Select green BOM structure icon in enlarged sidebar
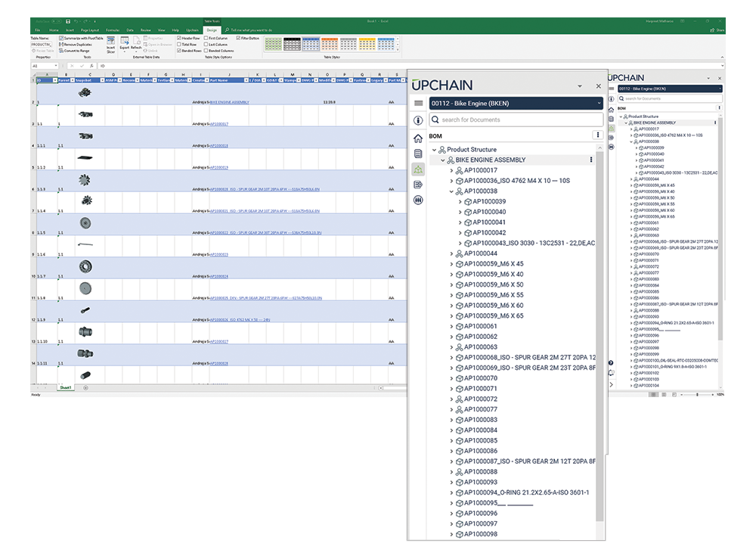This screenshot has width=756, height=556. click(418, 169)
